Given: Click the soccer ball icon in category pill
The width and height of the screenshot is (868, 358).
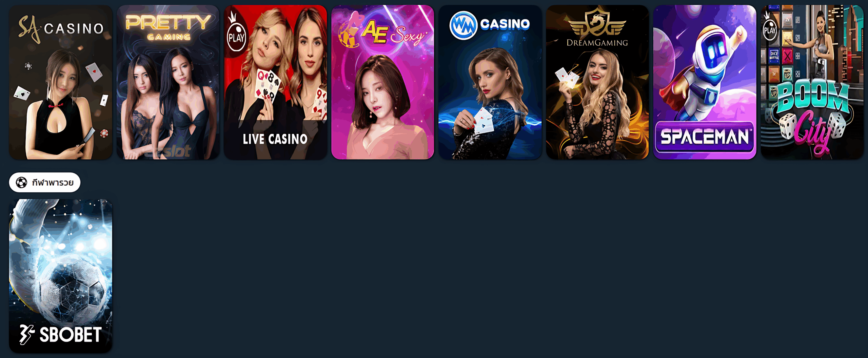Looking at the screenshot, I should click(21, 183).
